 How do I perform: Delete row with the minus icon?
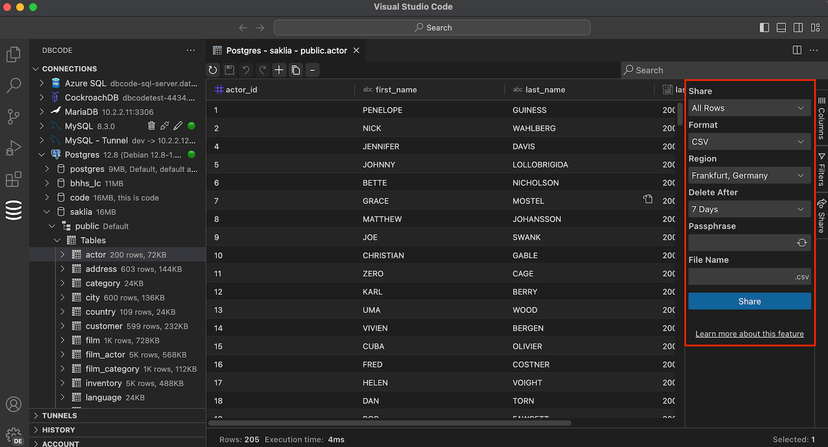(312, 70)
